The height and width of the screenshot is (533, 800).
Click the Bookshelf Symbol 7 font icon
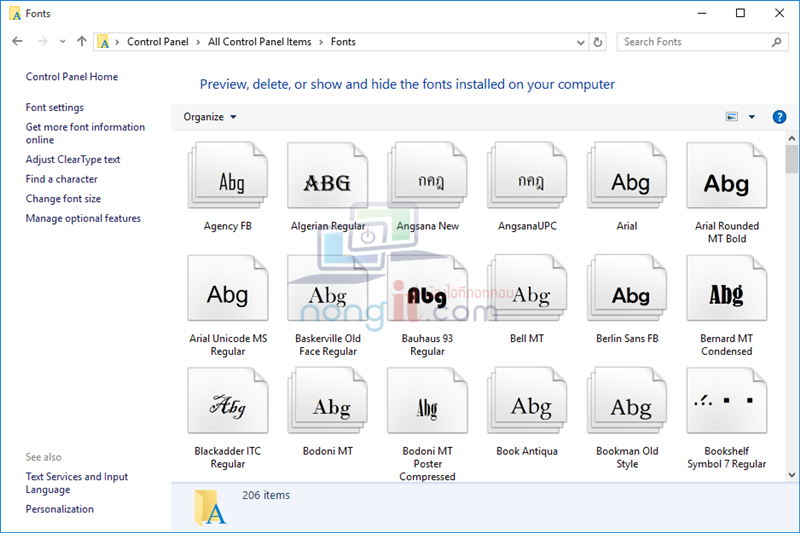point(726,406)
